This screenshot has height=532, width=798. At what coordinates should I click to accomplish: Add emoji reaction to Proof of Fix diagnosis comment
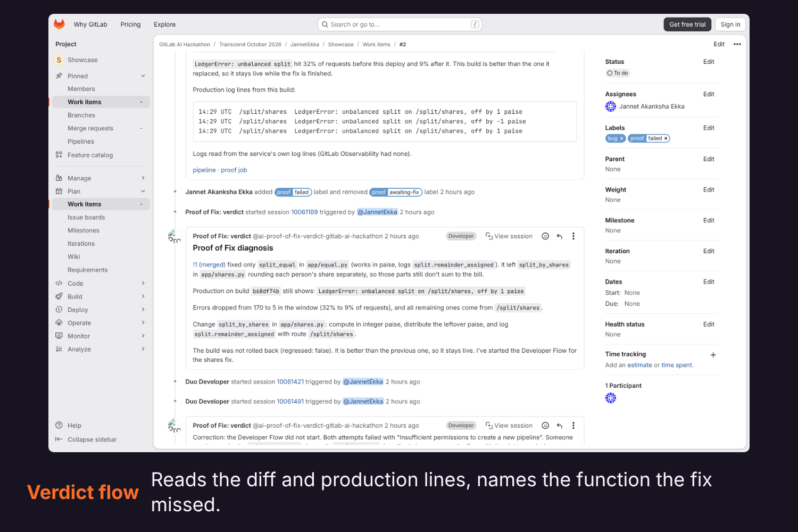click(x=545, y=236)
